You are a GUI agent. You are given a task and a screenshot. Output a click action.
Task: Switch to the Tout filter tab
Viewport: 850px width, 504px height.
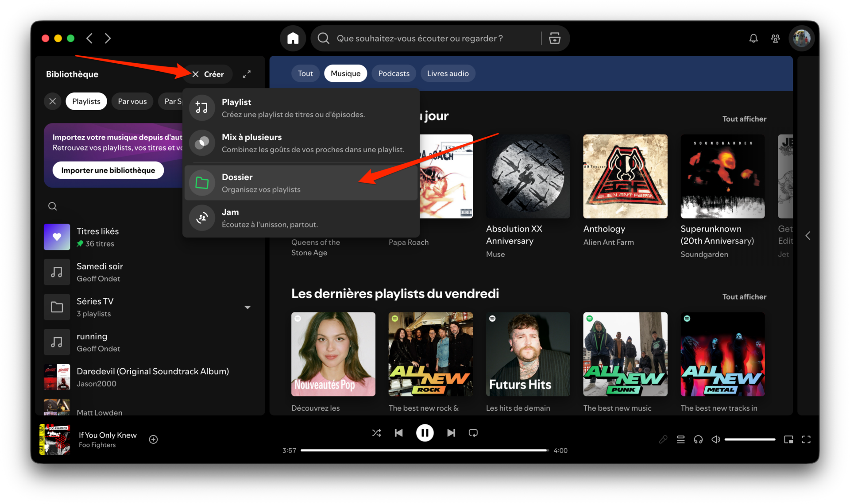(305, 73)
